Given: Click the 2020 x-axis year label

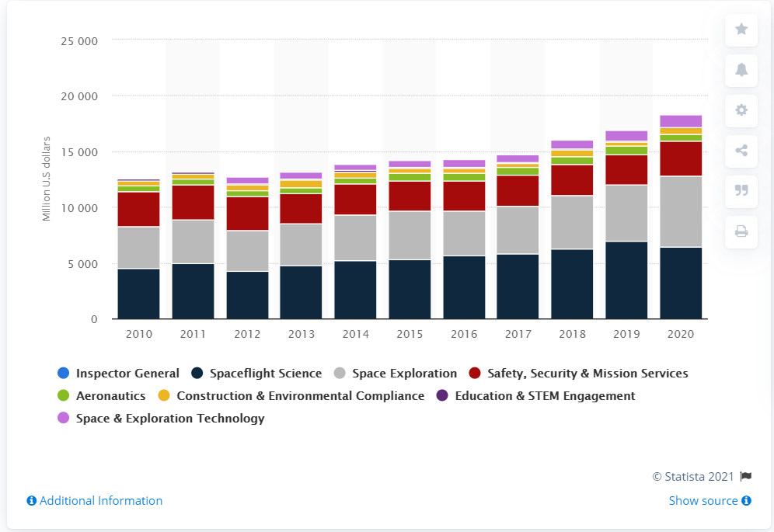Looking at the screenshot, I should point(681,334).
